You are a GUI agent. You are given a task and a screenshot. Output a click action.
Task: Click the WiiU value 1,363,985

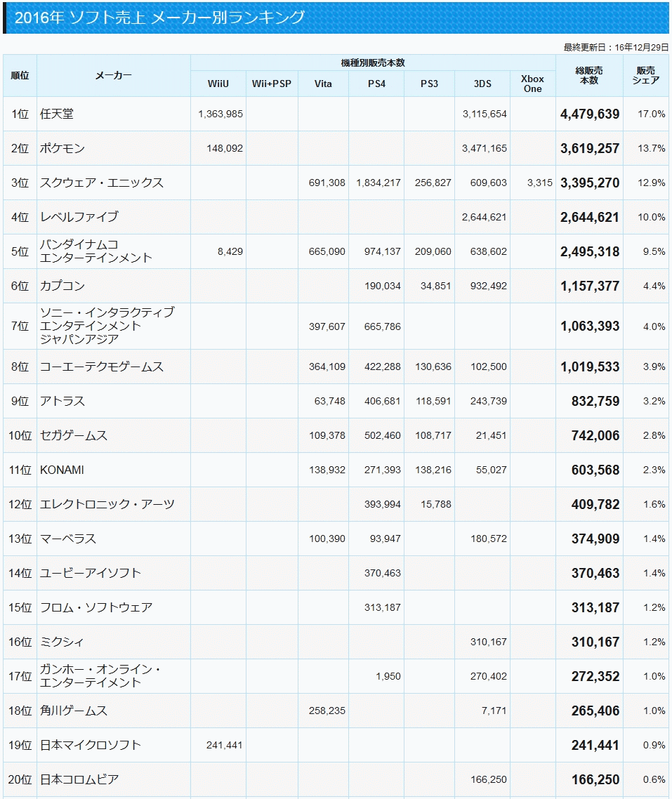[220, 114]
